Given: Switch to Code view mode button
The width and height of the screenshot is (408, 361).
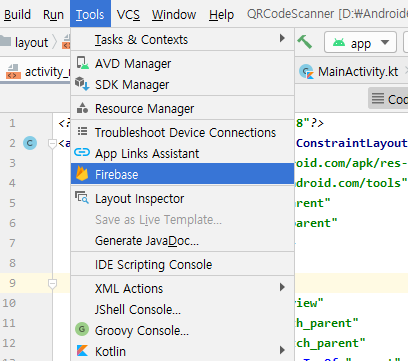Looking at the screenshot, I should tap(388, 99).
